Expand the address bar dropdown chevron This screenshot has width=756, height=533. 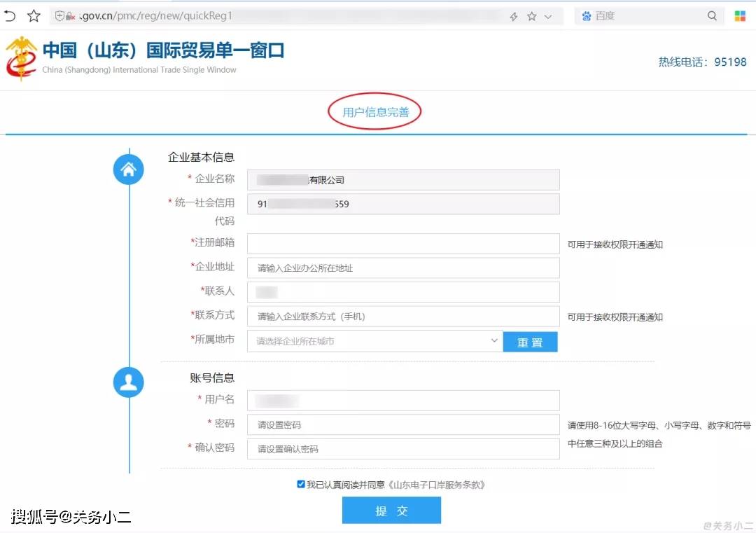click(548, 16)
